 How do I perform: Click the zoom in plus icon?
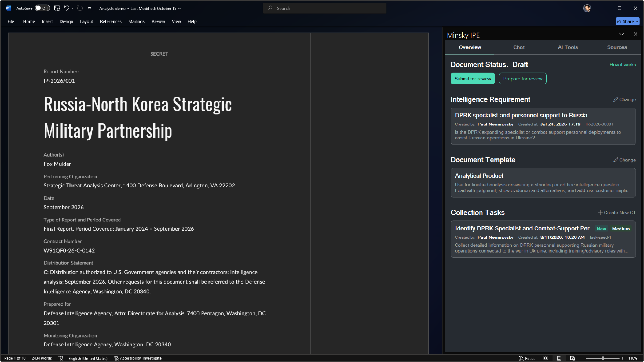coord(622,358)
